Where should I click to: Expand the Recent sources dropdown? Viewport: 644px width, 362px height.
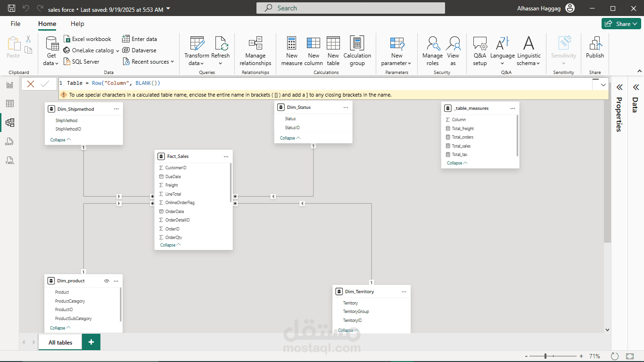[x=172, y=62]
